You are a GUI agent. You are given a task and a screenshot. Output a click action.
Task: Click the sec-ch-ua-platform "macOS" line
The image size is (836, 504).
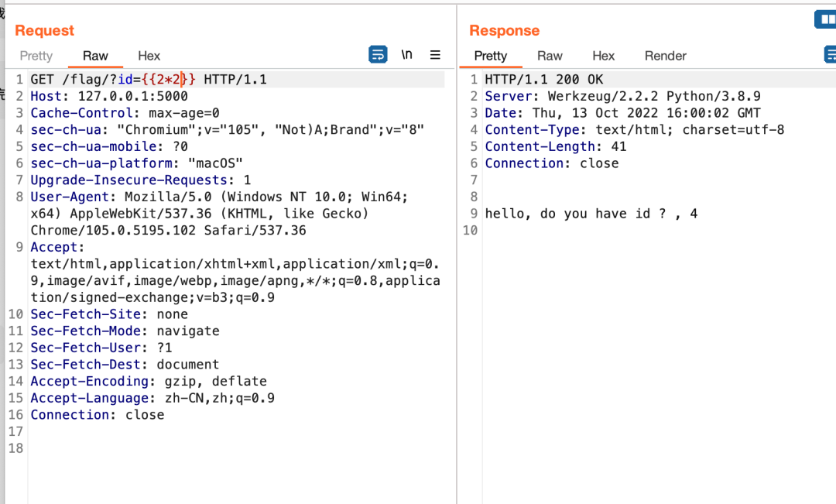click(136, 163)
